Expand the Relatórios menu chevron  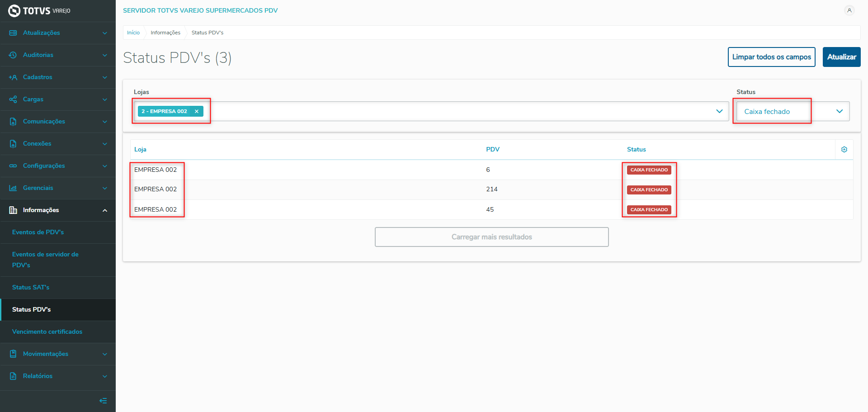(105, 376)
